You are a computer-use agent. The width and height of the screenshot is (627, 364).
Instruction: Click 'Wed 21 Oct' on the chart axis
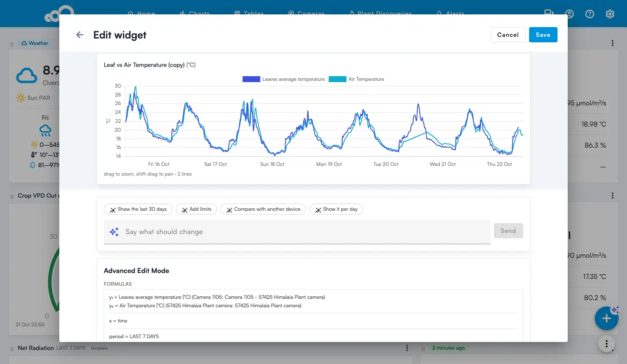[x=443, y=164]
